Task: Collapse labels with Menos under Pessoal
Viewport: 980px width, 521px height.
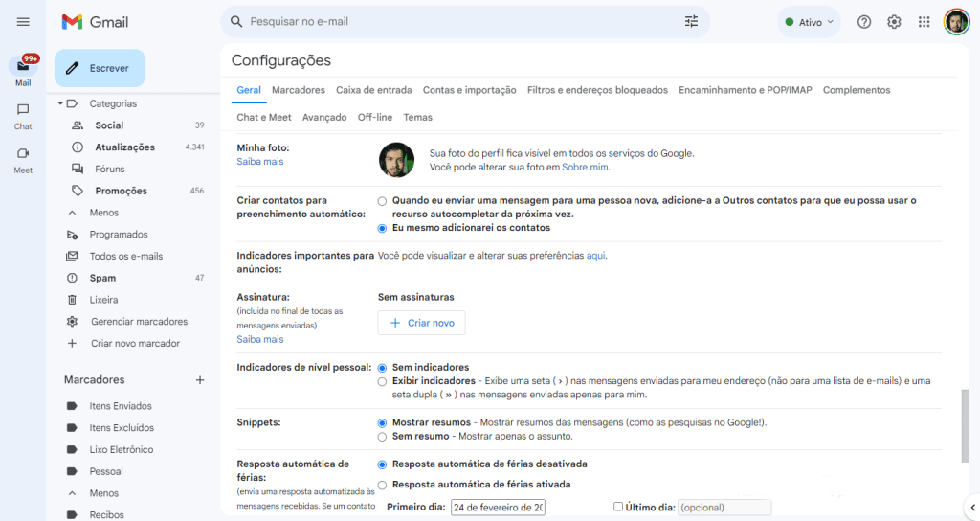Action: pyautogui.click(x=103, y=493)
